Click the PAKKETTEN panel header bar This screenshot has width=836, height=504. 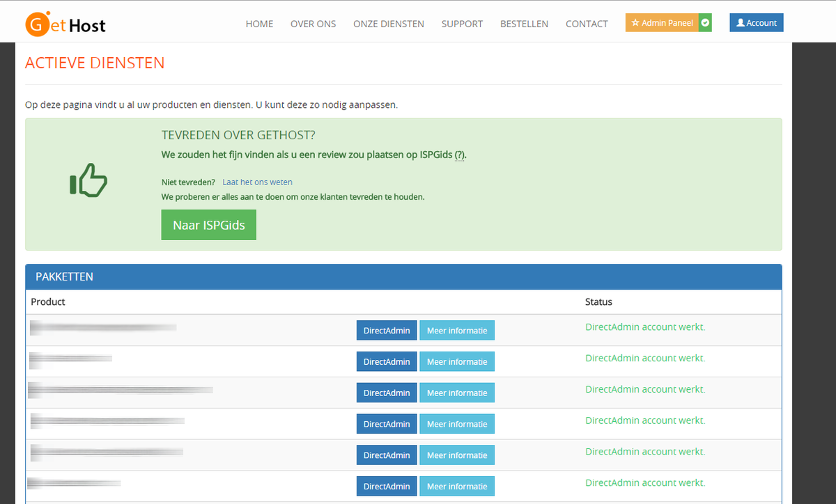pos(64,276)
